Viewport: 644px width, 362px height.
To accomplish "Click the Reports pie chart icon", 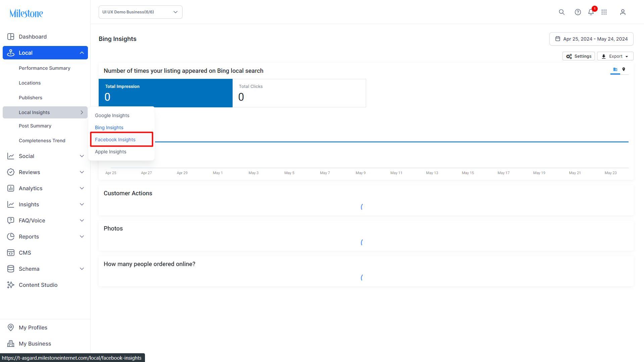I will (11, 237).
